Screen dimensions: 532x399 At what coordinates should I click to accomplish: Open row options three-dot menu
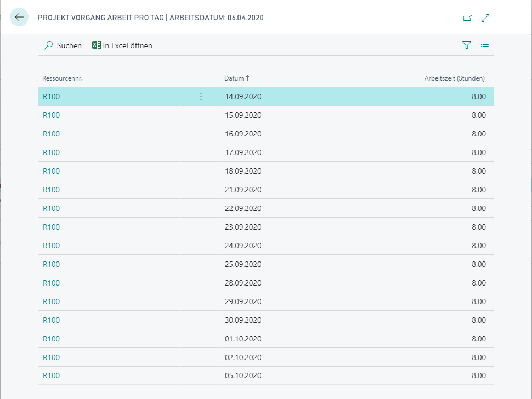point(201,96)
